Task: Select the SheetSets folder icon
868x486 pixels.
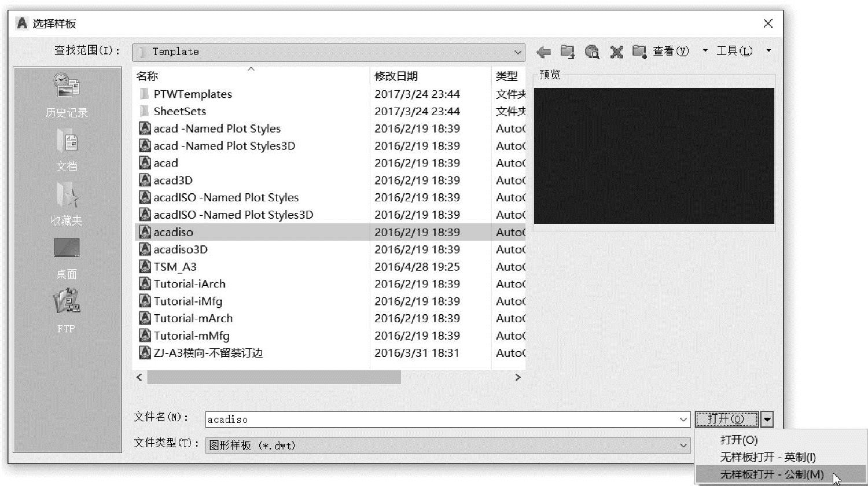Action: click(145, 111)
